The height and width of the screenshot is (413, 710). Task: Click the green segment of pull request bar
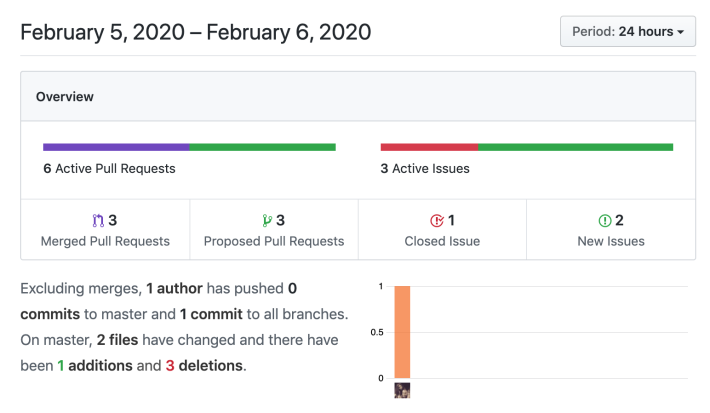[263, 147]
